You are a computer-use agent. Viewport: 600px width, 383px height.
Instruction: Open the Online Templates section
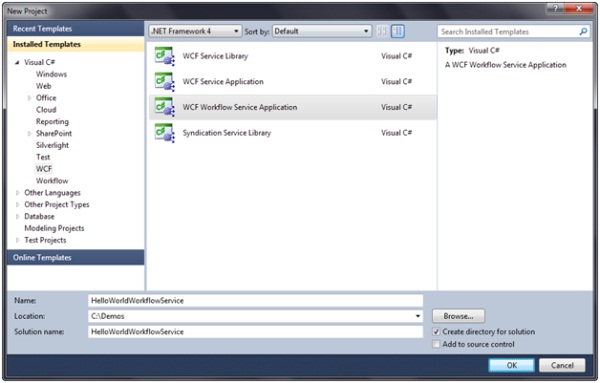click(76, 258)
